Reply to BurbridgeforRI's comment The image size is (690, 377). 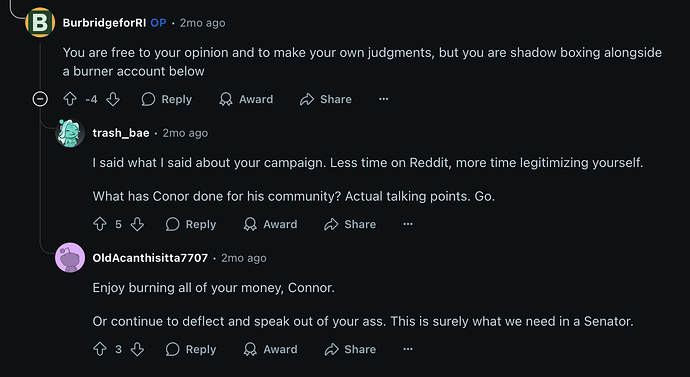pyautogui.click(x=166, y=99)
